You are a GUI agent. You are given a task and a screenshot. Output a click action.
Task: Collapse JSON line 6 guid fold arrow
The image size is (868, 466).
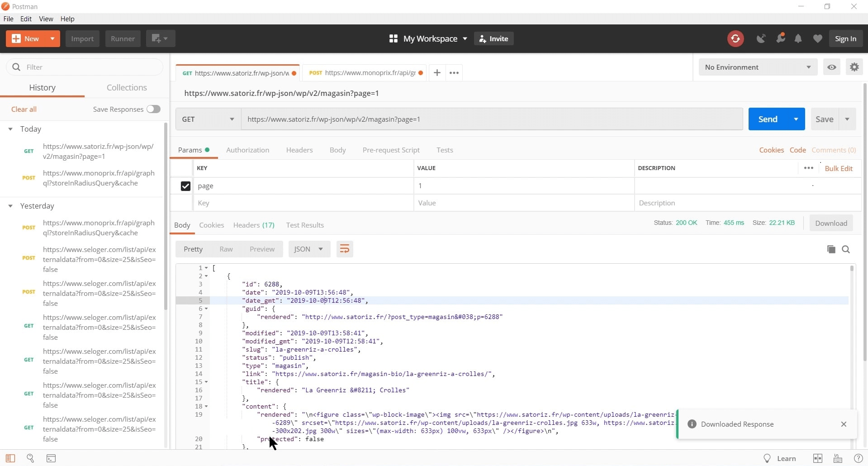(206, 309)
